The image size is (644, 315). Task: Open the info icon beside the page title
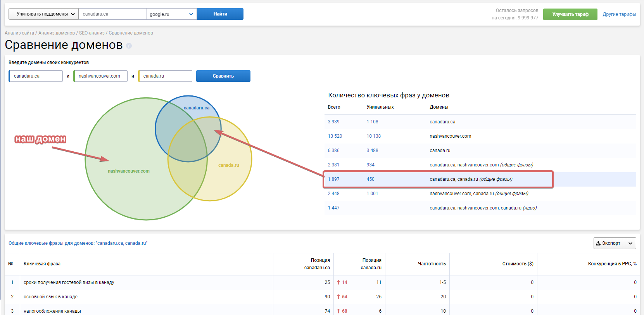click(129, 46)
